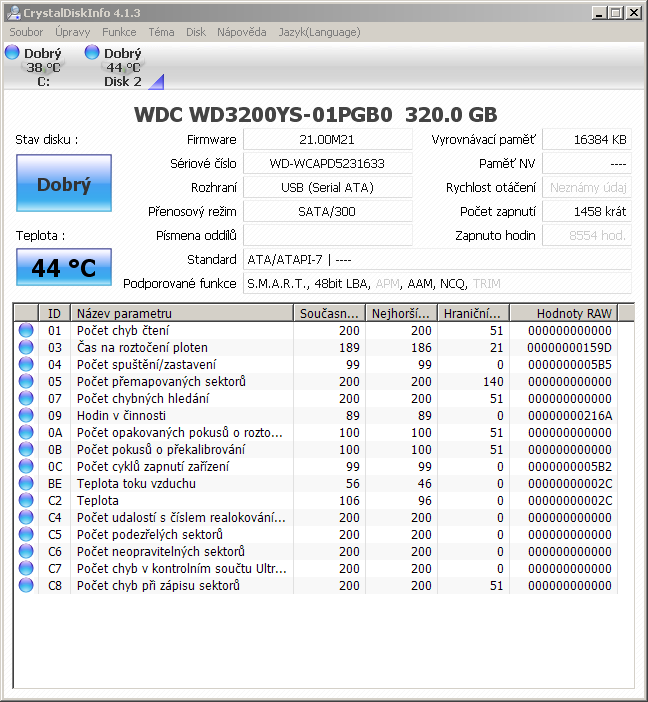Click status orb of row 05 přemapovaných sektorů
Image resolution: width=648 pixels, height=702 pixels.
pos(26,381)
